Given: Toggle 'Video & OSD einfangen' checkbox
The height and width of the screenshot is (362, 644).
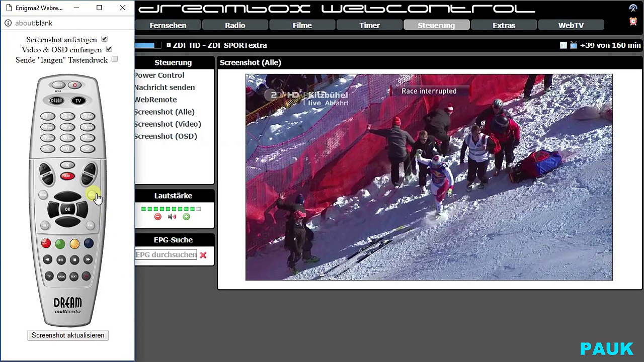Looking at the screenshot, I should [x=109, y=49].
